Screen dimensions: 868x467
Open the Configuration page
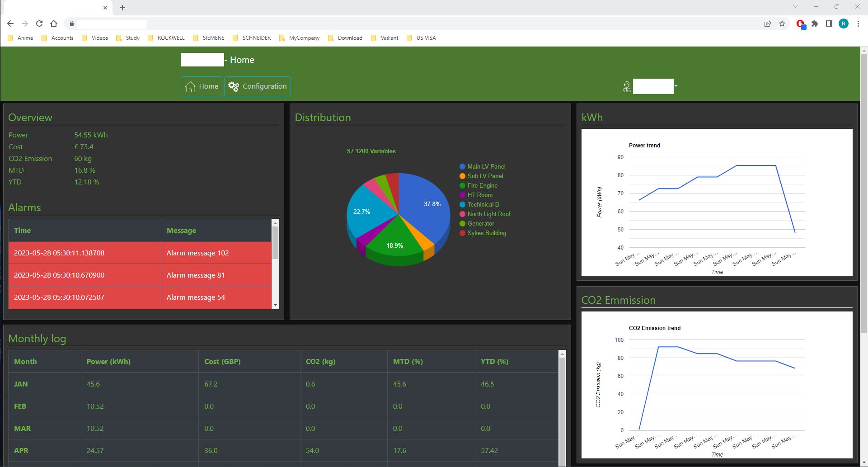pos(258,86)
